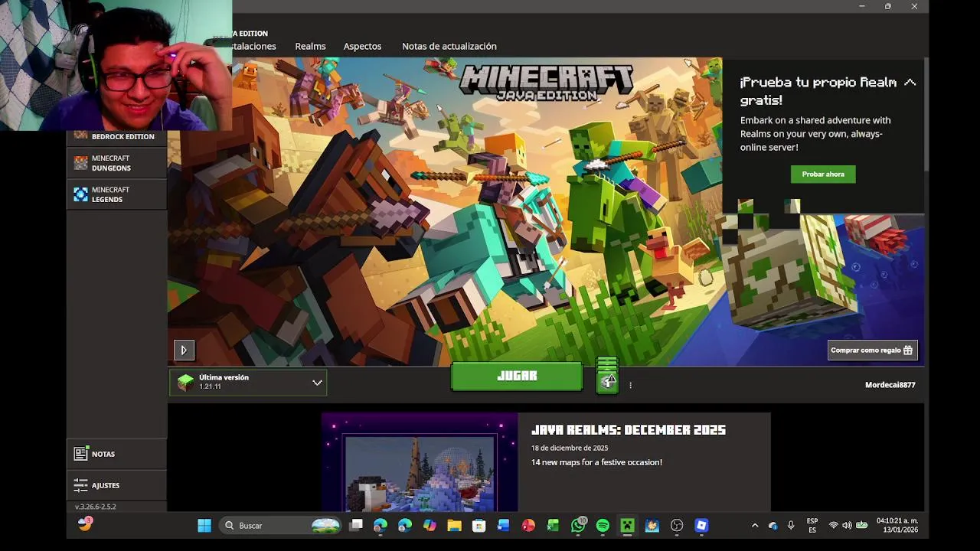This screenshot has height=551, width=980.
Task: Open the installations chest icon beside JUGAR
Action: click(607, 375)
